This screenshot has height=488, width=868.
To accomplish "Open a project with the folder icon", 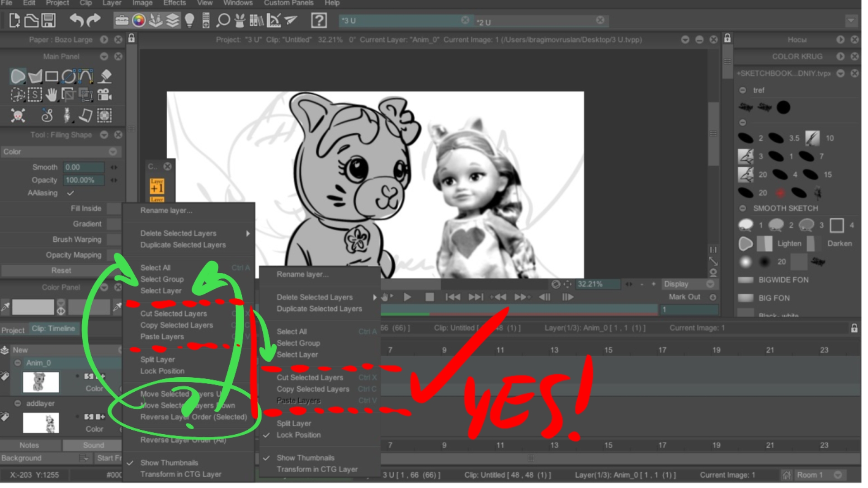I will tap(31, 20).
